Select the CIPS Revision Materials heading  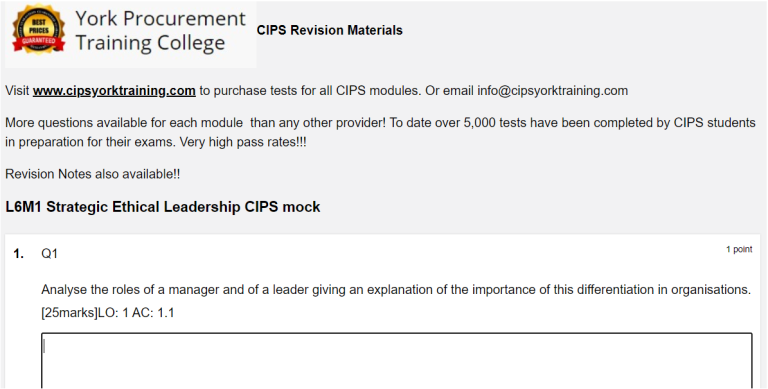pos(330,30)
